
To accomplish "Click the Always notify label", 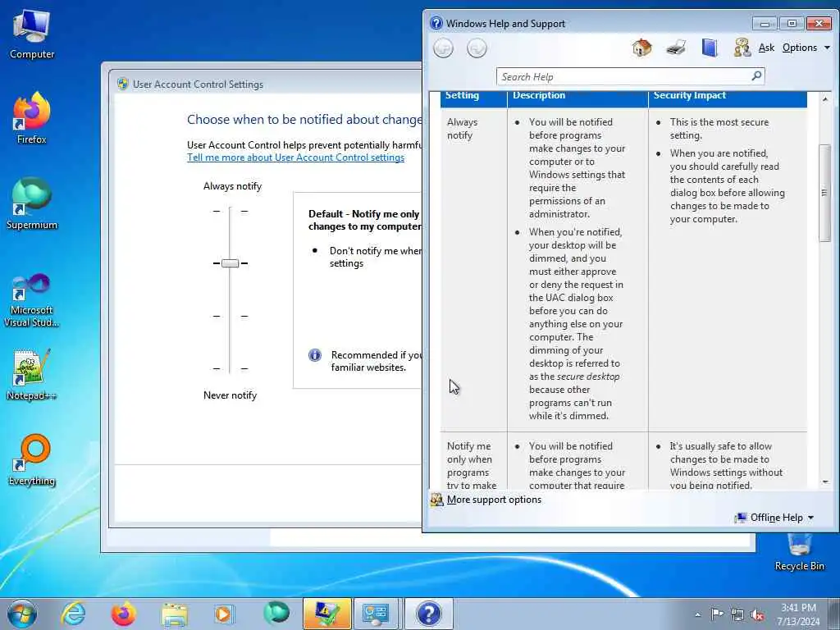I will coord(232,186).
